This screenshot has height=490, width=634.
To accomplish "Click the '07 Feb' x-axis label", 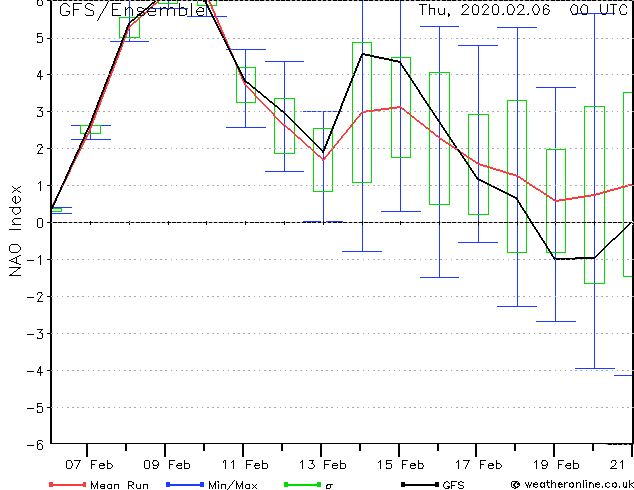I will 89,465.
